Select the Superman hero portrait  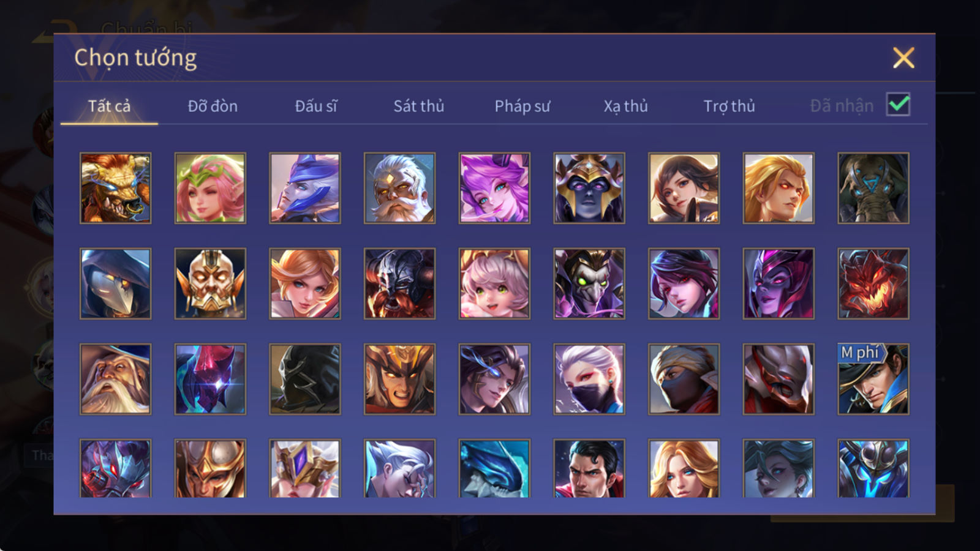tap(589, 468)
